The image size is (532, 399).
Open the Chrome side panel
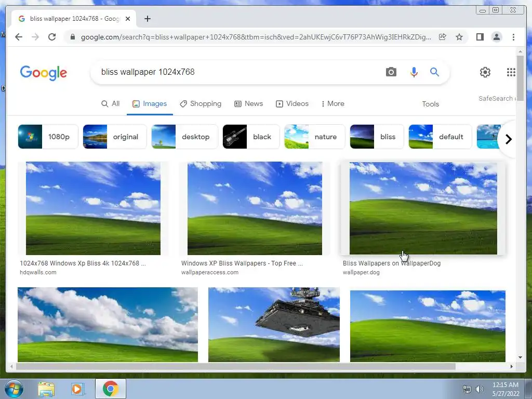coord(480,37)
